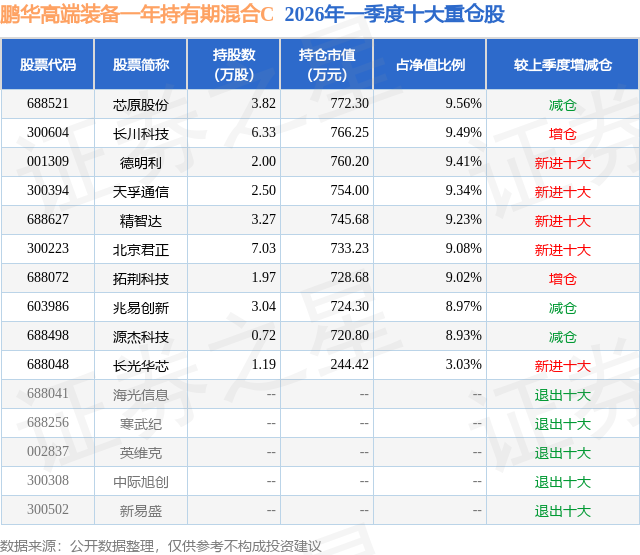640x555 pixels.
Task: Click 退出十大 in the 寒武纪 row
Action: coord(563,424)
